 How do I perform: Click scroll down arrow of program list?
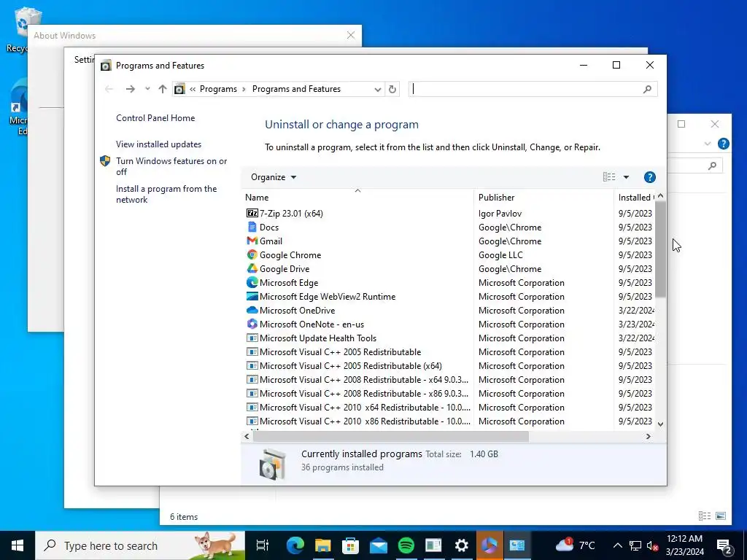point(660,424)
